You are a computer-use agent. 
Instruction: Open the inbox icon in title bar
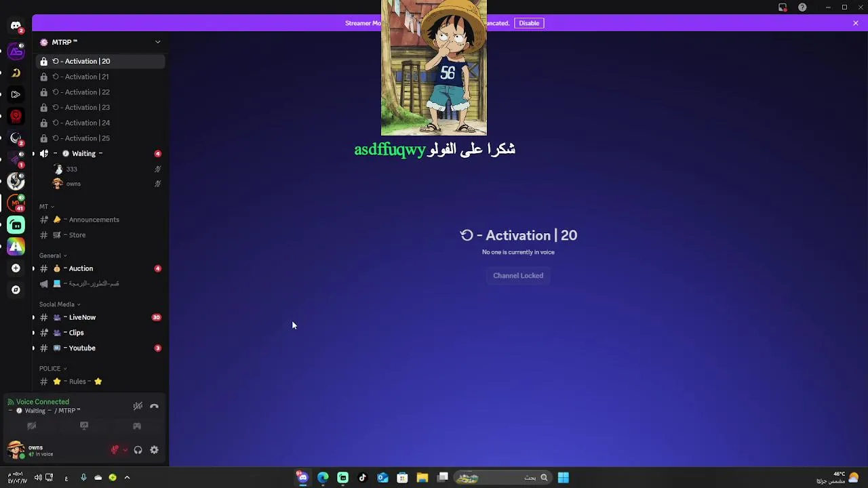click(783, 7)
